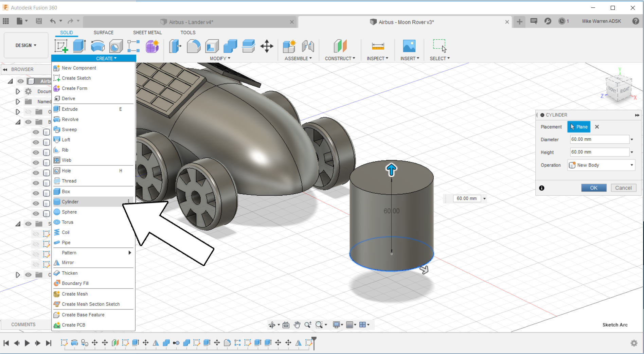Viewport: 644px width, 354px height.
Task: Click the blue height arrow manipulator on cylinder
Action: coord(391,170)
